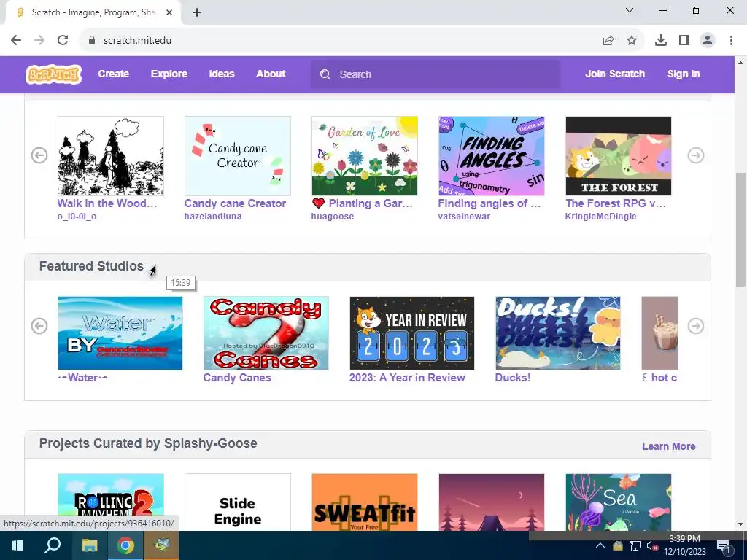This screenshot has width=747, height=560.
Task: Click the muted volume tray icon
Action: point(652,545)
